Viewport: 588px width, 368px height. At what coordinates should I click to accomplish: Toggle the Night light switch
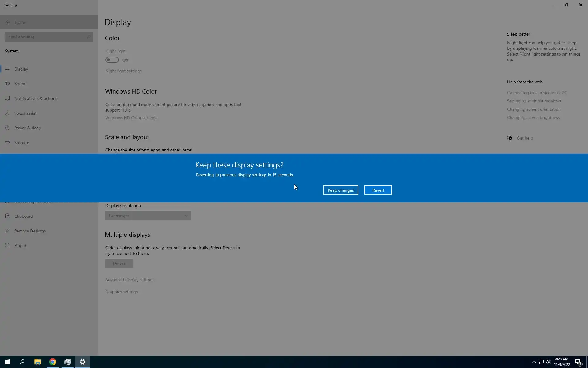point(112,60)
